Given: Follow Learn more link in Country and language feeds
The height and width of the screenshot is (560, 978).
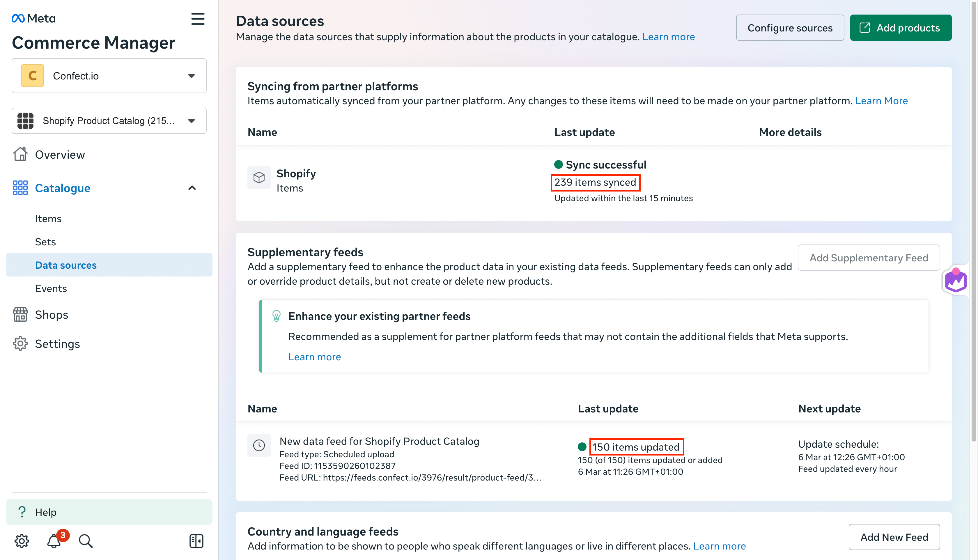Looking at the screenshot, I should (x=719, y=546).
